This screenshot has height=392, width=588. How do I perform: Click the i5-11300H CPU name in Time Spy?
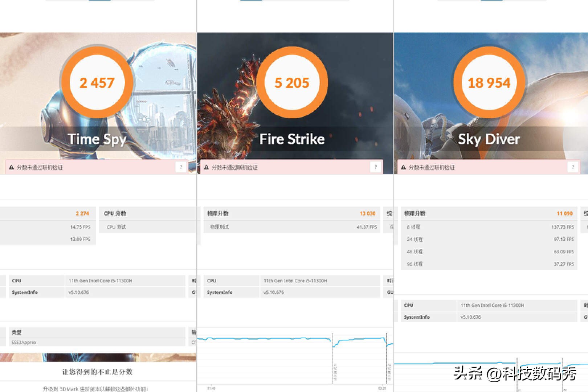click(100, 281)
